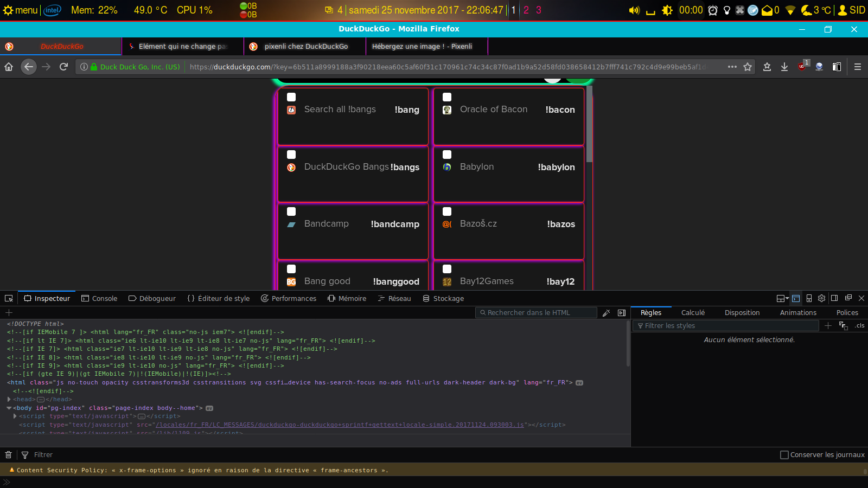
Task: Click the element picker icon in DevTools
Action: (9, 299)
